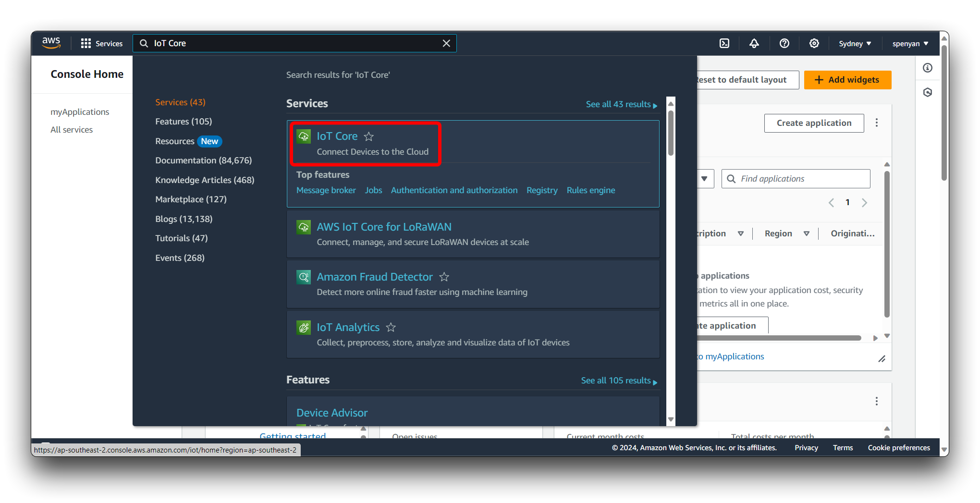Open the Region column sort dropdown

(807, 233)
